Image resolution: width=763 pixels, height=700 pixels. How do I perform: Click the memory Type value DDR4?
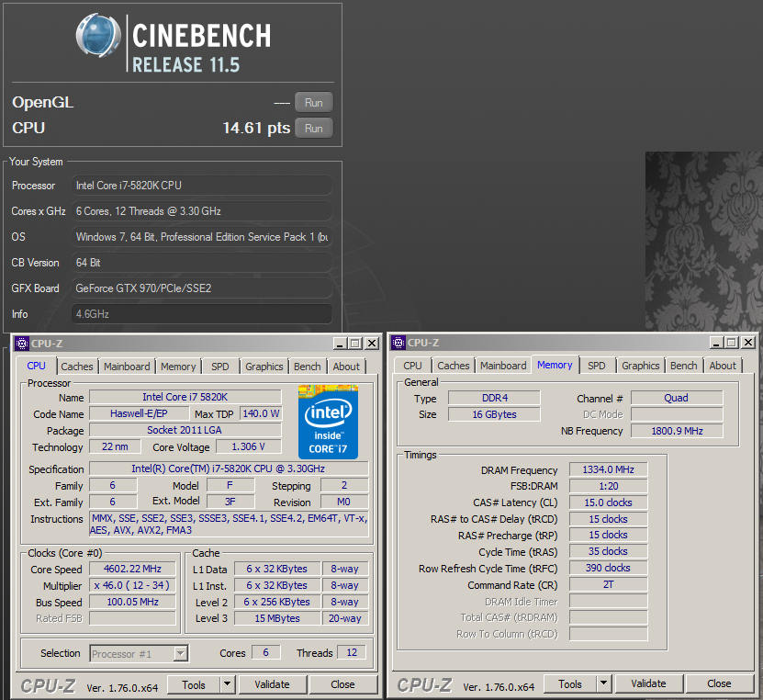(x=494, y=398)
